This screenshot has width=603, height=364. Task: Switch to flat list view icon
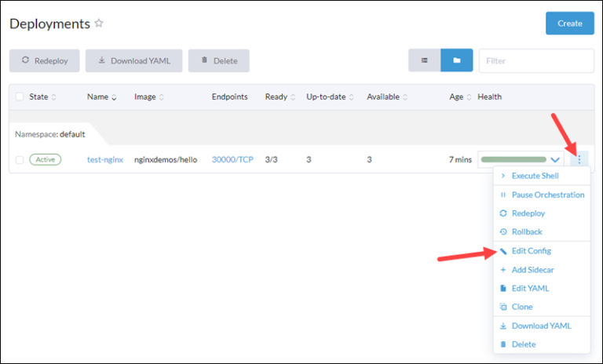425,60
